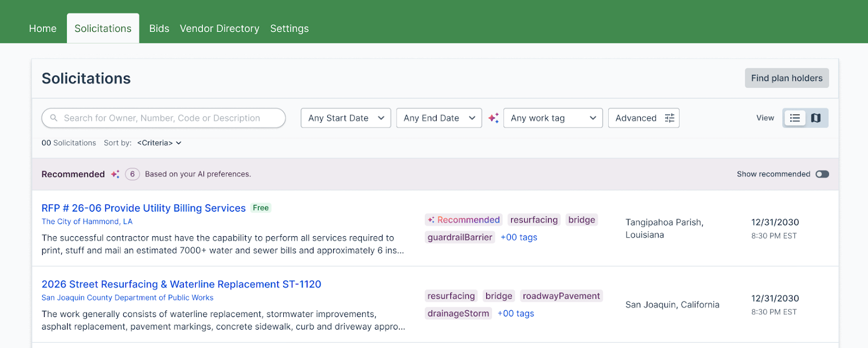868x348 pixels.
Task: Click the AI sparkle icon beside work tag
Action: (493, 118)
